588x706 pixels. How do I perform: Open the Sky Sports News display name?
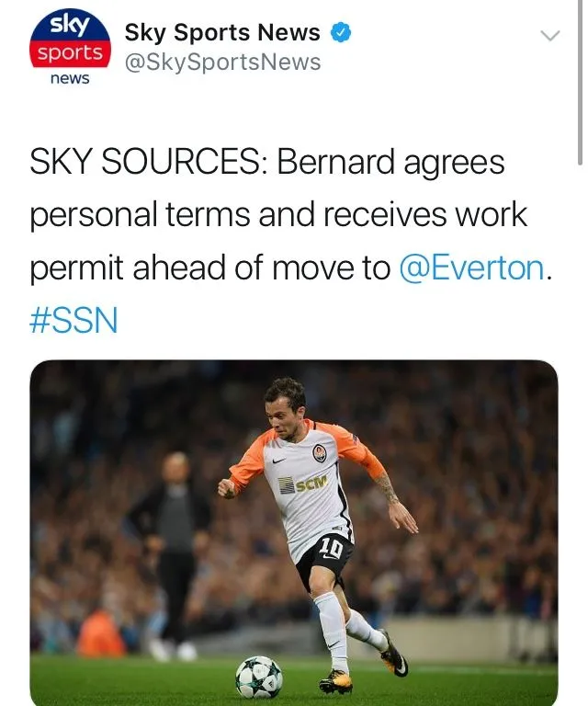click(221, 33)
